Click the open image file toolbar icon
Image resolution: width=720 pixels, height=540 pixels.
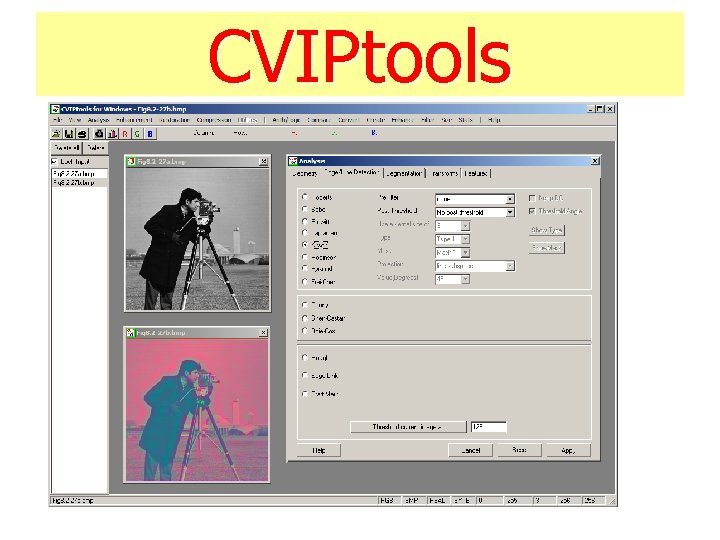tap(56, 134)
